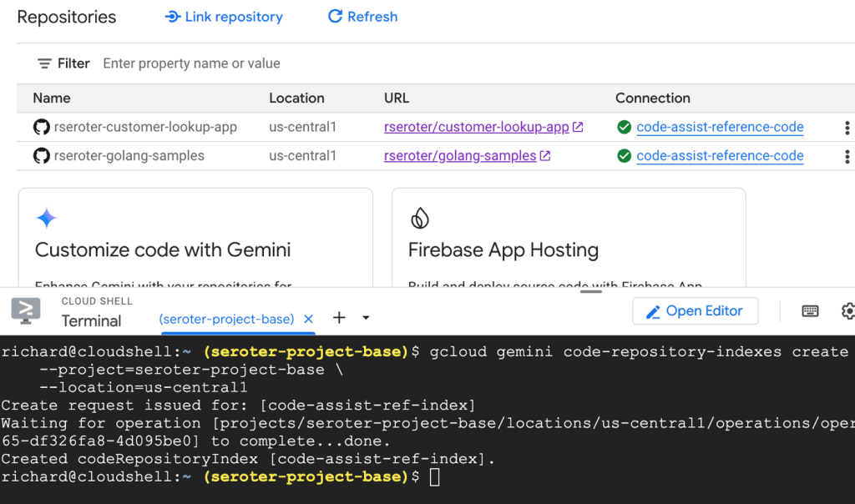Viewport: 855px width, 504px height.
Task: Open connection link for the customer-lookup-app row
Action: tap(720, 128)
